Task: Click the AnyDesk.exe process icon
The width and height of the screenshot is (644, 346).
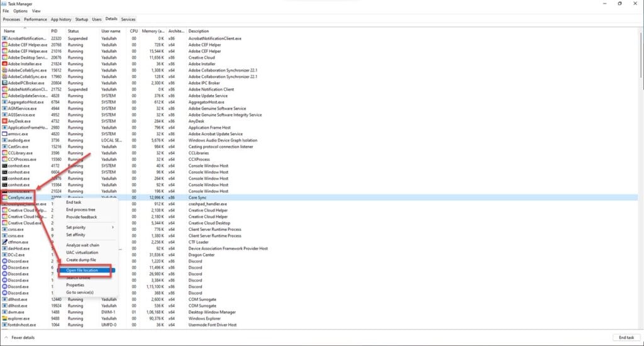Action: point(4,121)
